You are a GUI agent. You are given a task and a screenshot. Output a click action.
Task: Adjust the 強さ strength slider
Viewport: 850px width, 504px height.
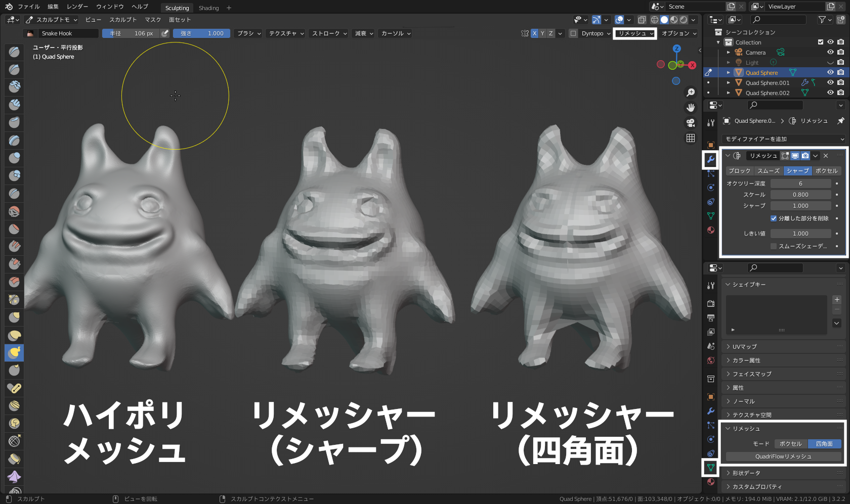(x=201, y=33)
